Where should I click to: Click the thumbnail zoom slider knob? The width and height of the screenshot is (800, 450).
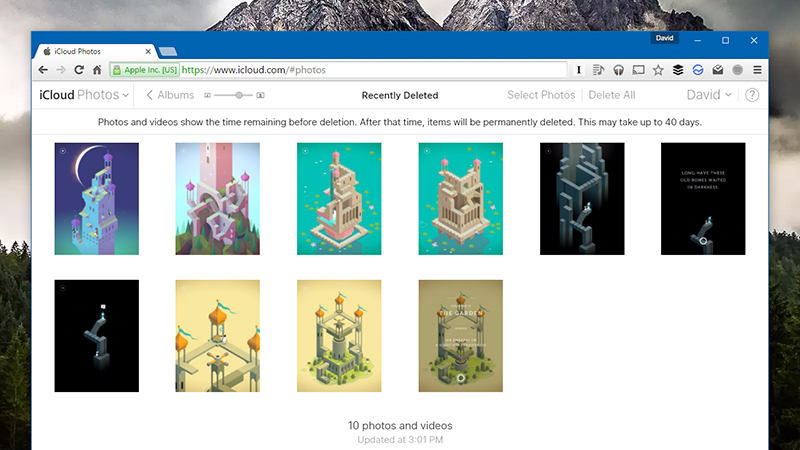tap(239, 95)
